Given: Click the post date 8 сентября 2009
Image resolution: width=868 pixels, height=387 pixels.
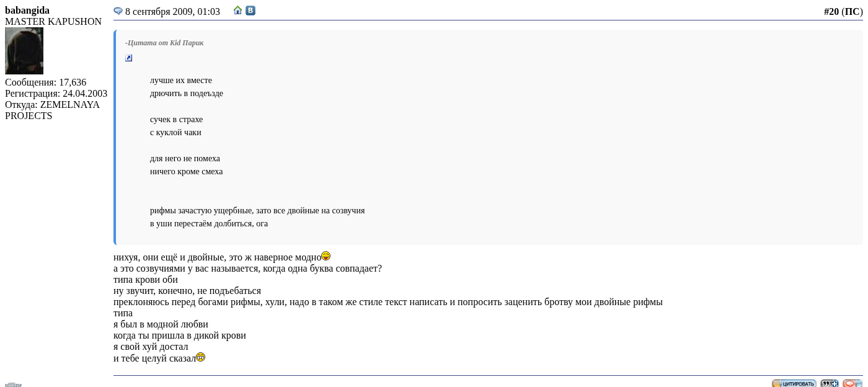Looking at the screenshot, I should click(172, 12).
